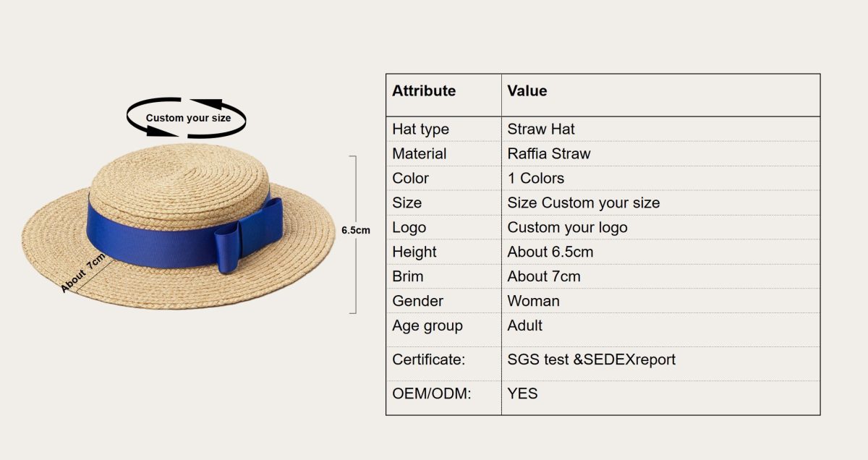Click the 6.5cm height label beside the hat
The image size is (868, 460).
pyautogui.click(x=355, y=230)
